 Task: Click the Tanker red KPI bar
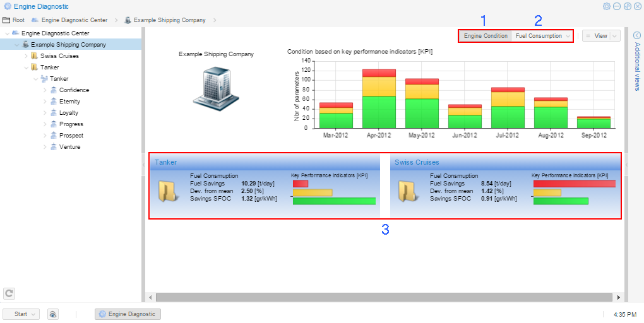tap(301, 184)
